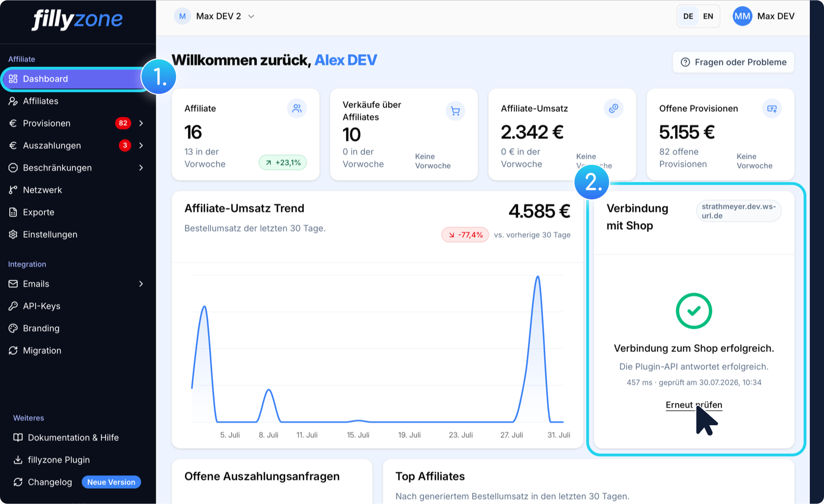This screenshot has height=504, width=824.
Task: Click the link icon on Affiliate-Umsatz card
Action: [x=614, y=109]
